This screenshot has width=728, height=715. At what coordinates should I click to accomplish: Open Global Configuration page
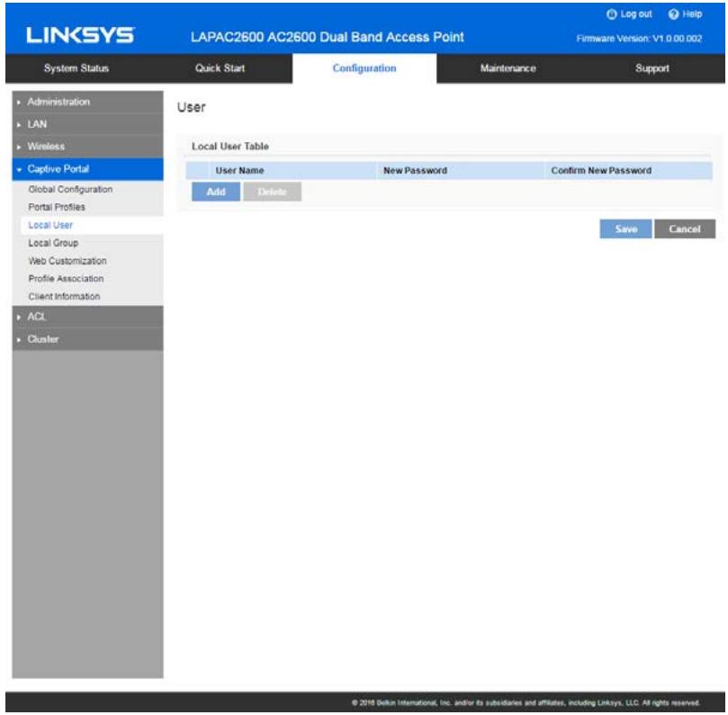point(70,189)
